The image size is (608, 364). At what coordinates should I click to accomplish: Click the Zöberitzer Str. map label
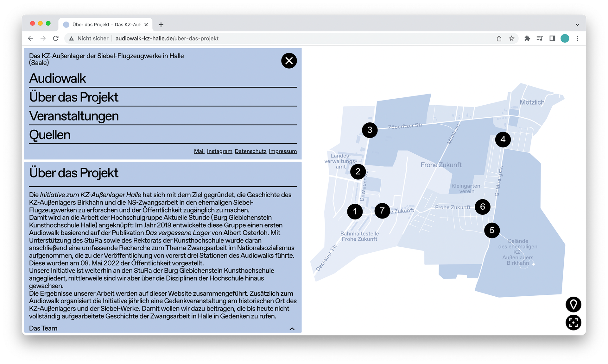(x=406, y=126)
